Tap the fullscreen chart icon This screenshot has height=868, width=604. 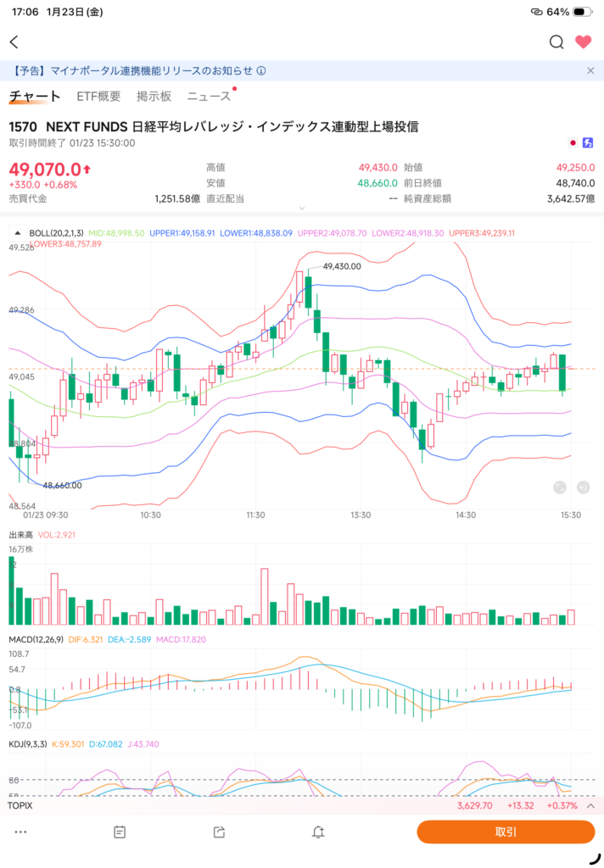pos(559,487)
